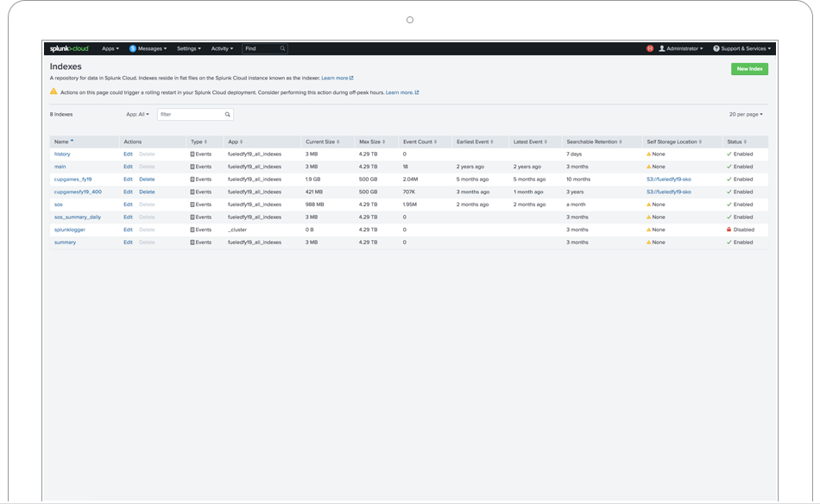This screenshot has width=820, height=504.
Task: Open Support & Services menu
Action: [742, 48]
